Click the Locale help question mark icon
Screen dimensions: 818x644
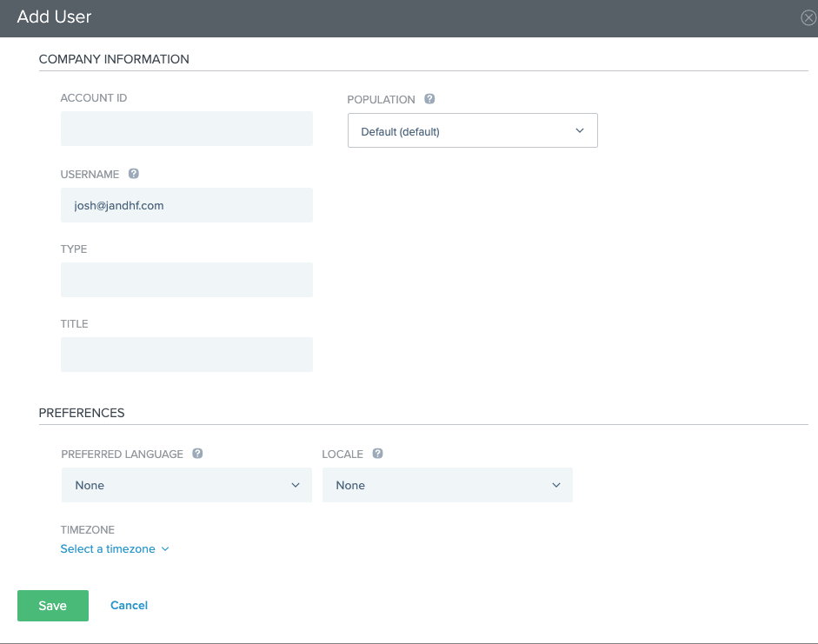click(377, 454)
